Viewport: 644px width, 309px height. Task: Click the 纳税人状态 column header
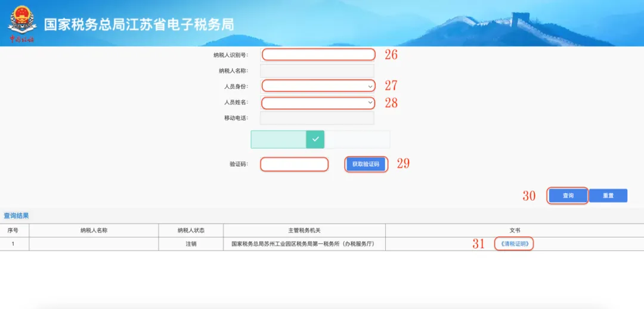191,230
